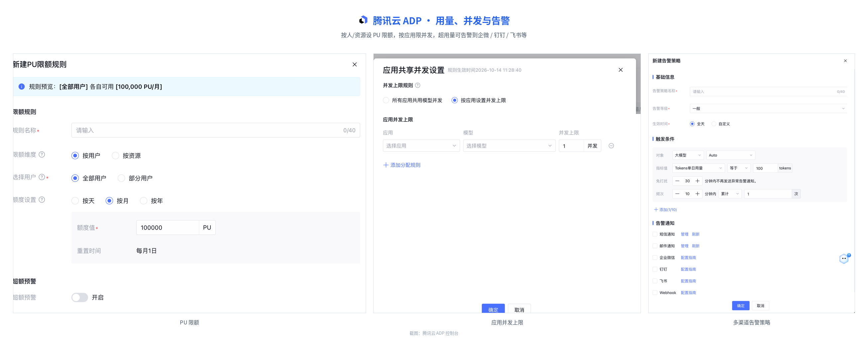Screen dimensions: 868x352
Task: Open 配置指南 link for 钉钉
Action: pos(688,269)
